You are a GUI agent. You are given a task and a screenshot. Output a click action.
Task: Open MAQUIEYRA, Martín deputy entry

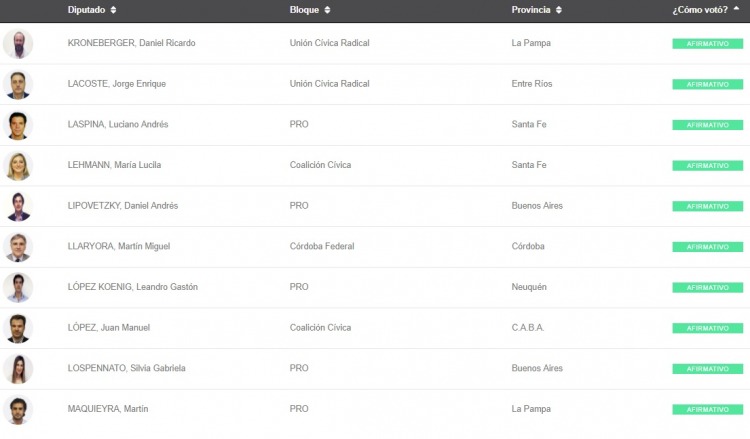110,409
